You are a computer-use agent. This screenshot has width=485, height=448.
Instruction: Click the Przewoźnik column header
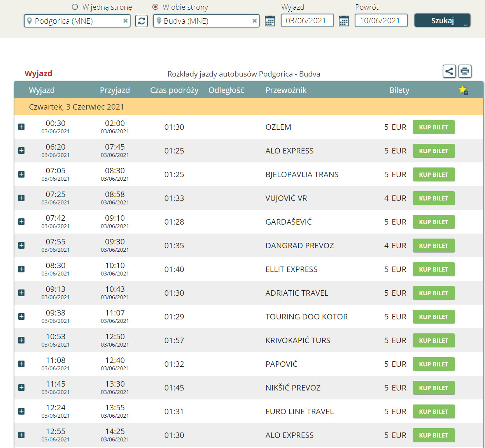click(286, 90)
